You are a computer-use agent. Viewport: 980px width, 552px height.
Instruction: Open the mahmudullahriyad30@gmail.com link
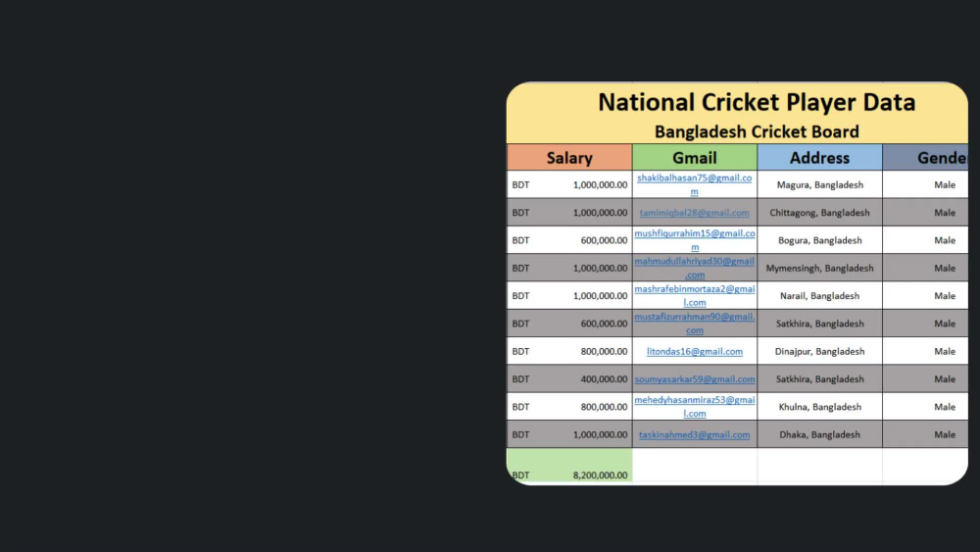(695, 268)
